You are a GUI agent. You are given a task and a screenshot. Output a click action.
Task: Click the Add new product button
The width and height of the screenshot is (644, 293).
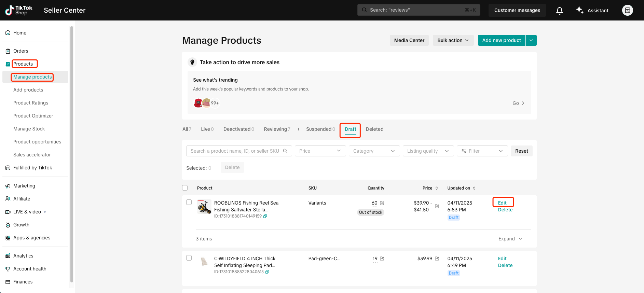[x=501, y=40]
